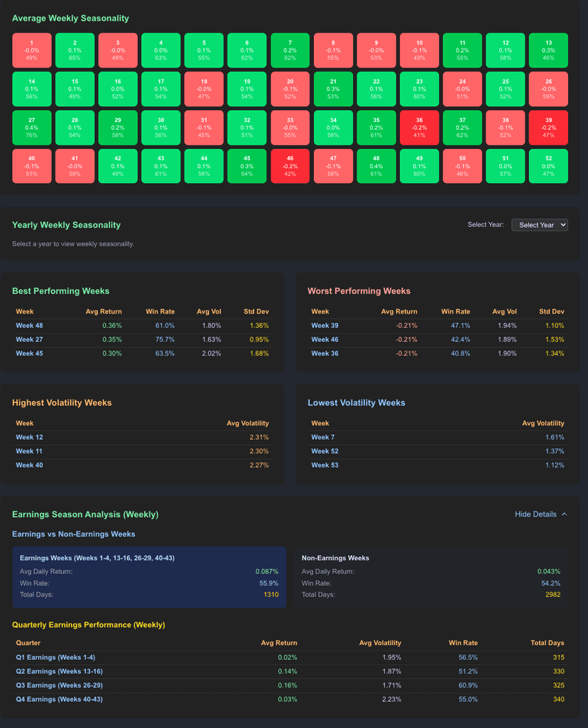Select the Week 1 cell in the heatmap
This screenshot has height=728, width=588.
(x=31, y=50)
